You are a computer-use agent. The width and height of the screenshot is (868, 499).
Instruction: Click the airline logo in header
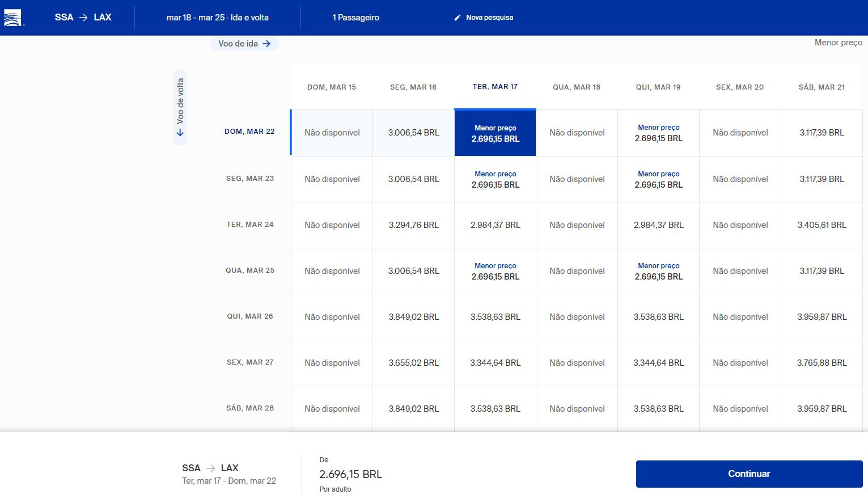(x=12, y=18)
